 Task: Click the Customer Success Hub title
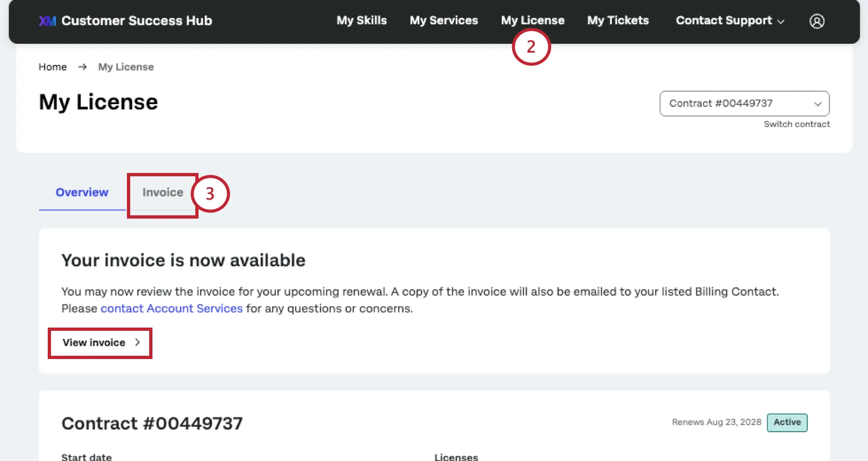coord(137,21)
